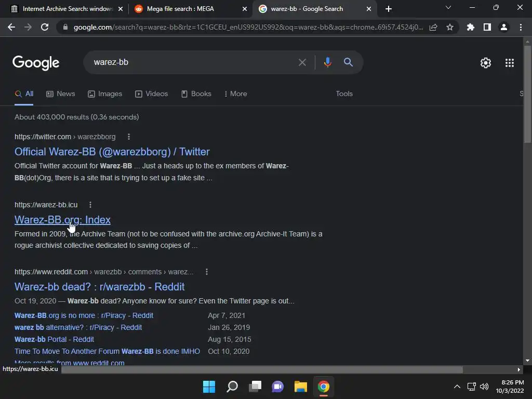Image resolution: width=532 pixels, height=399 pixels.
Task: Select the Videos results tab
Action: tap(151, 94)
